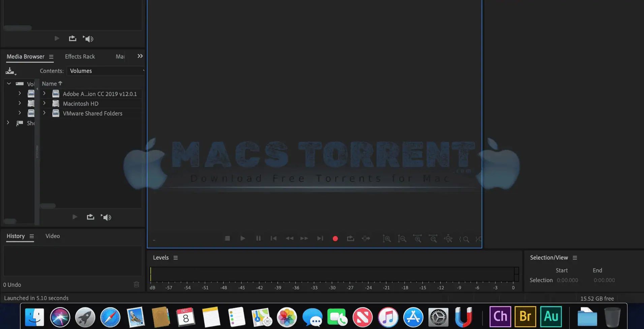Open the Magnet app in Dock
The height and width of the screenshot is (329, 644).
463,317
